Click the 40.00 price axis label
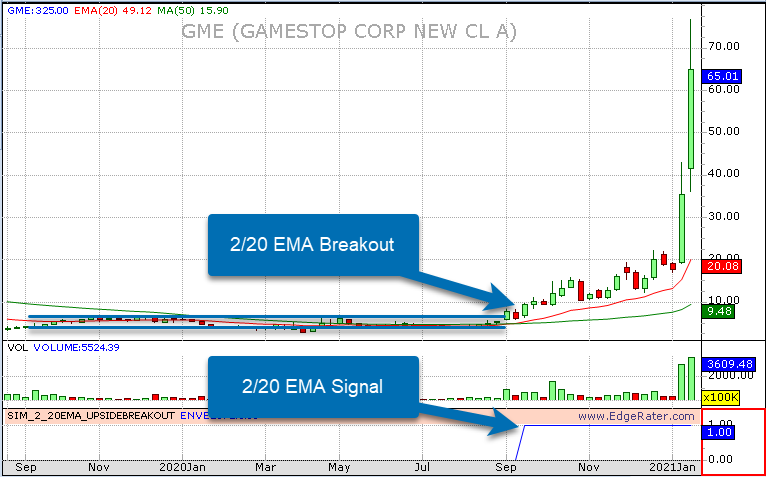 pyautogui.click(x=723, y=173)
